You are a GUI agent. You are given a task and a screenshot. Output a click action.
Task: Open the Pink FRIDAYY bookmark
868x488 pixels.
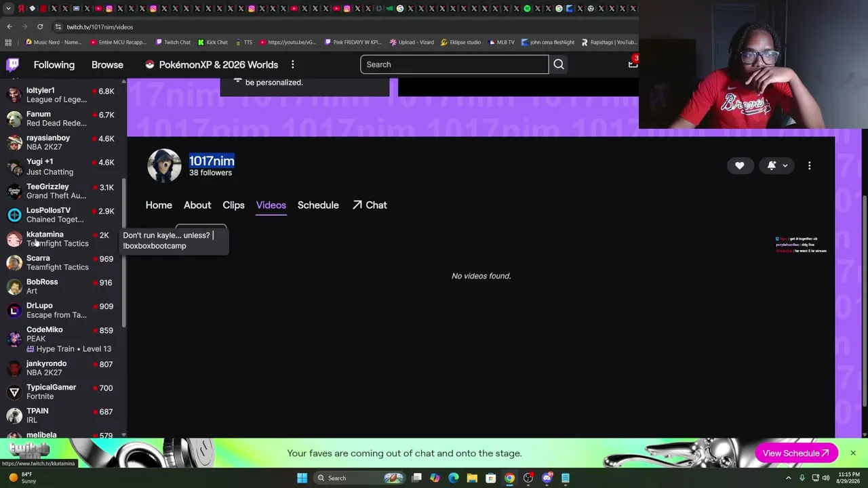pos(353,42)
